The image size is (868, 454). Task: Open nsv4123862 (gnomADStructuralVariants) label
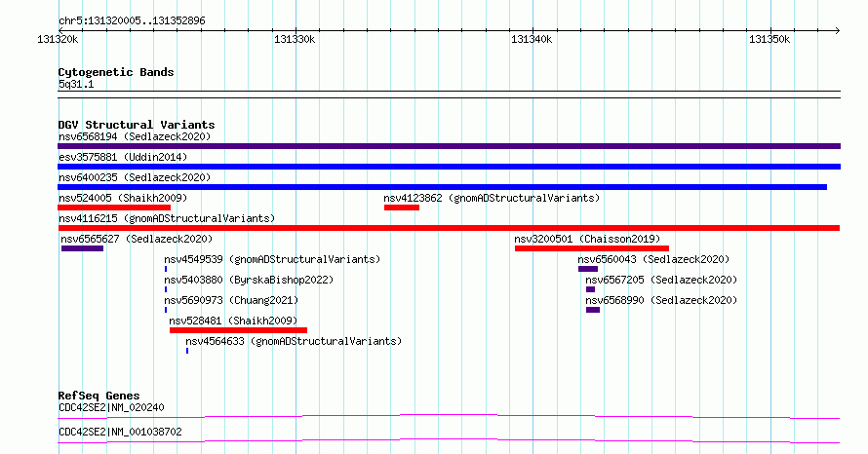click(x=492, y=198)
